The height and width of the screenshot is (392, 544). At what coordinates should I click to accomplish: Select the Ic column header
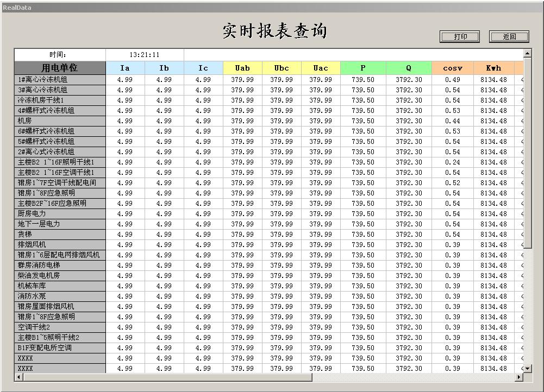[x=204, y=68]
